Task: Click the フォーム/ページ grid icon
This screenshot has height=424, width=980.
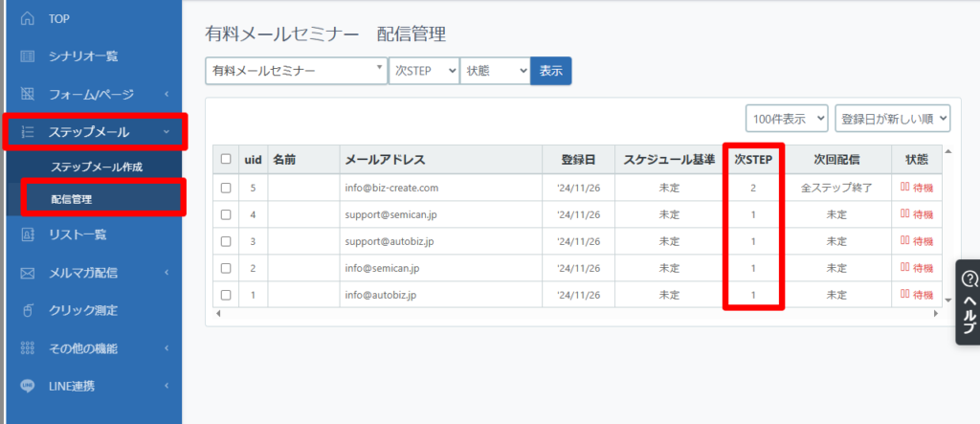Action: pyautogui.click(x=27, y=95)
